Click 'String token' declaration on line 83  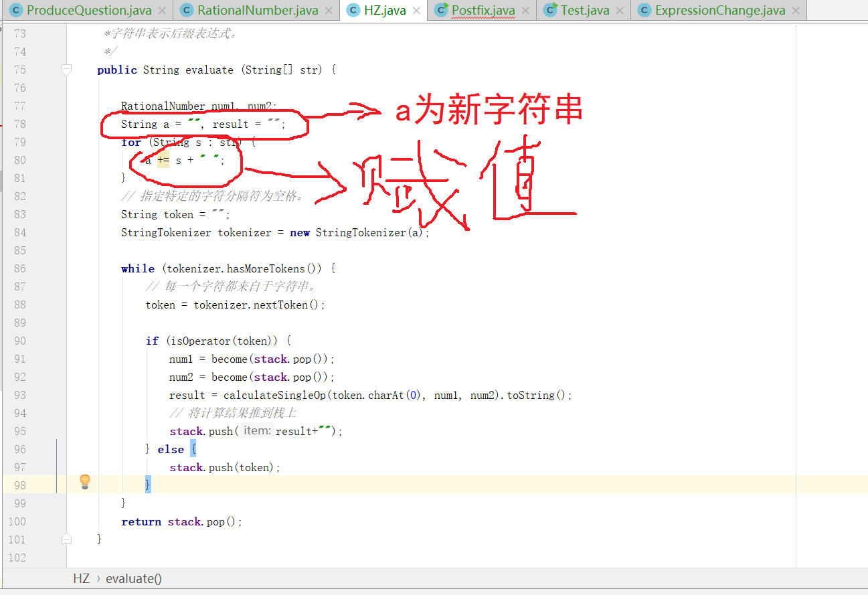pos(175,214)
